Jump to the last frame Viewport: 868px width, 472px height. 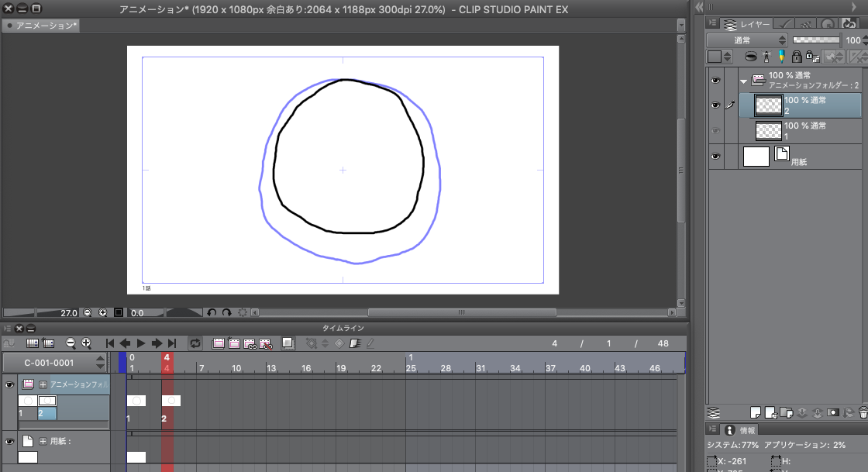pyautogui.click(x=172, y=343)
